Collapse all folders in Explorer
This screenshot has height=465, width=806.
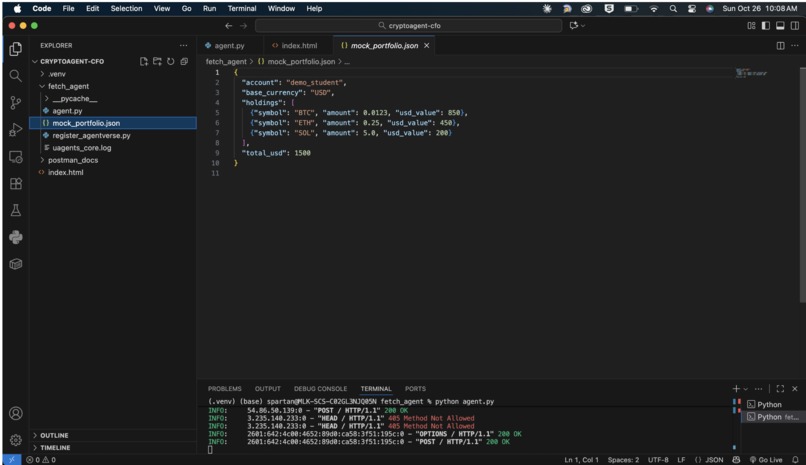point(184,61)
